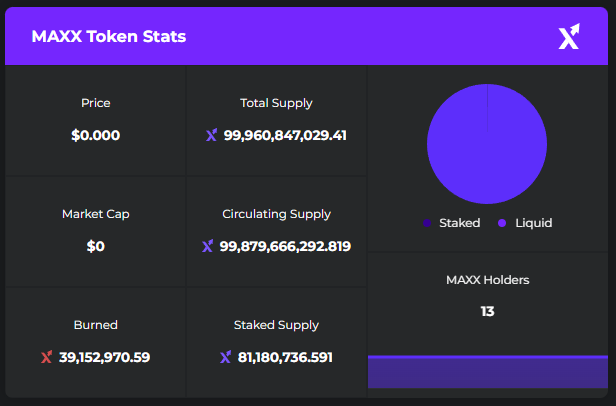Click the MAXX icon beside Staked Supply value
Screen dimensions: 616x406
[225, 357]
